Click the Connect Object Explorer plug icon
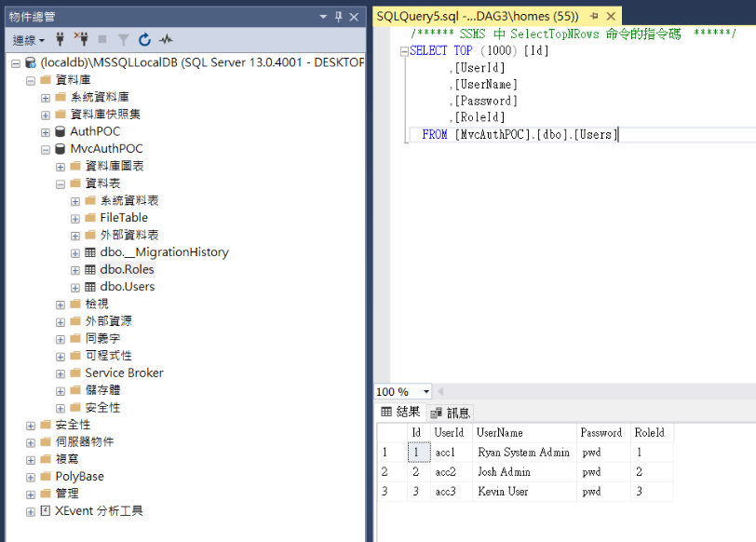This screenshot has width=756, height=542. click(61, 40)
